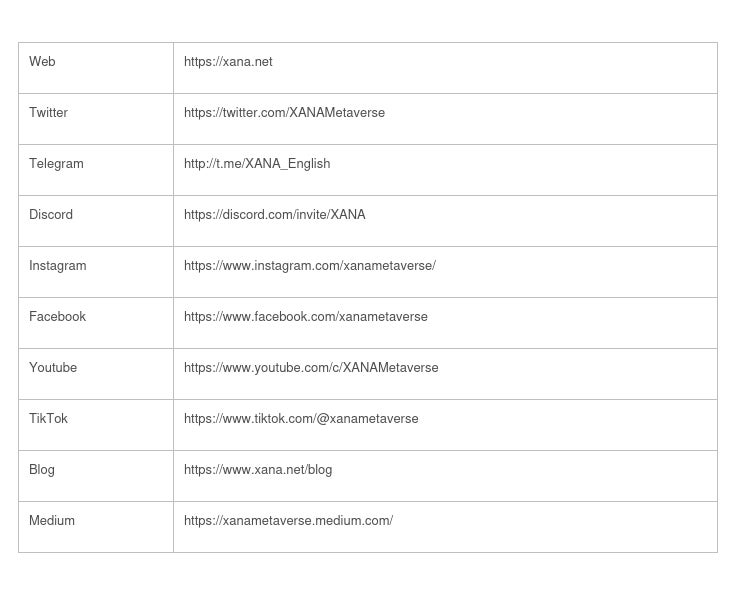The height and width of the screenshot is (593, 740).
Task: Select the Web row label
Action: (x=42, y=62)
